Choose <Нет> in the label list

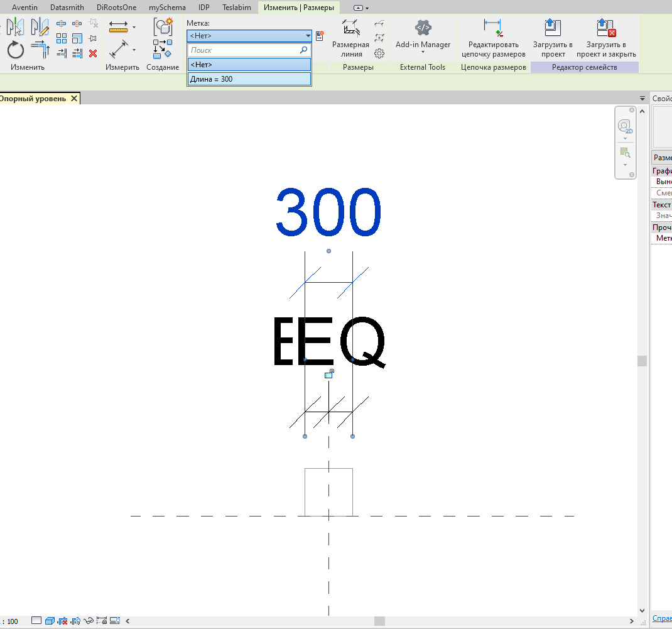click(x=249, y=65)
